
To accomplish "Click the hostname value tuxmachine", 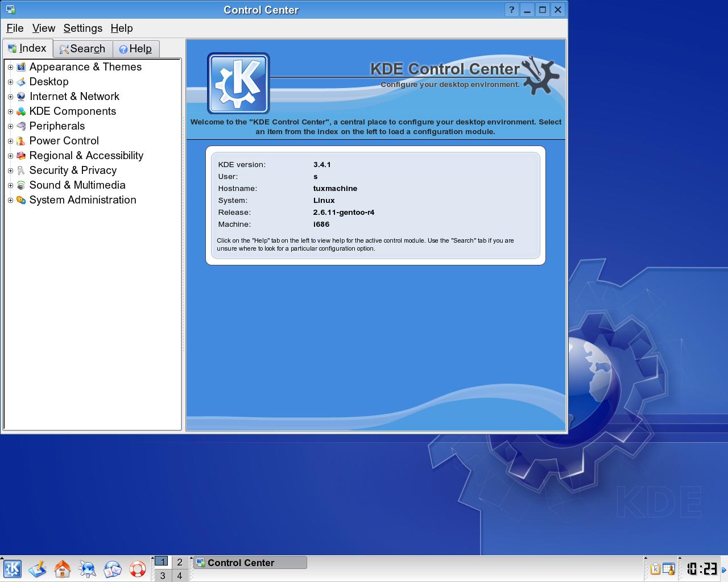I will point(335,188).
